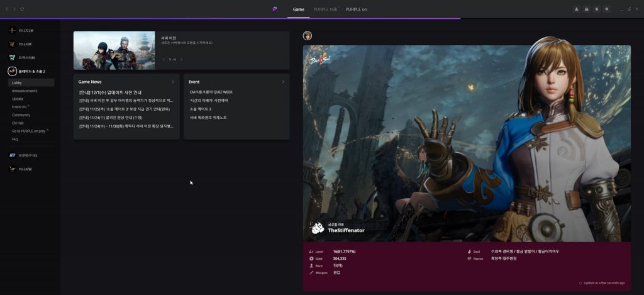Image resolution: width=644 pixels, height=295 pixels.
Task: Open the Lineage M game icon in sidebar
Action: click(13, 44)
